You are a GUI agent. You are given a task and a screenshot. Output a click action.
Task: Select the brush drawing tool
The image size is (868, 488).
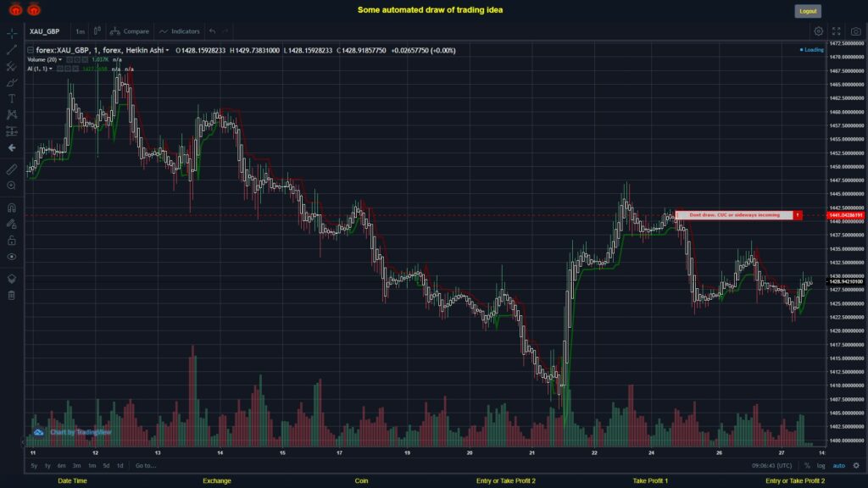[x=12, y=82]
